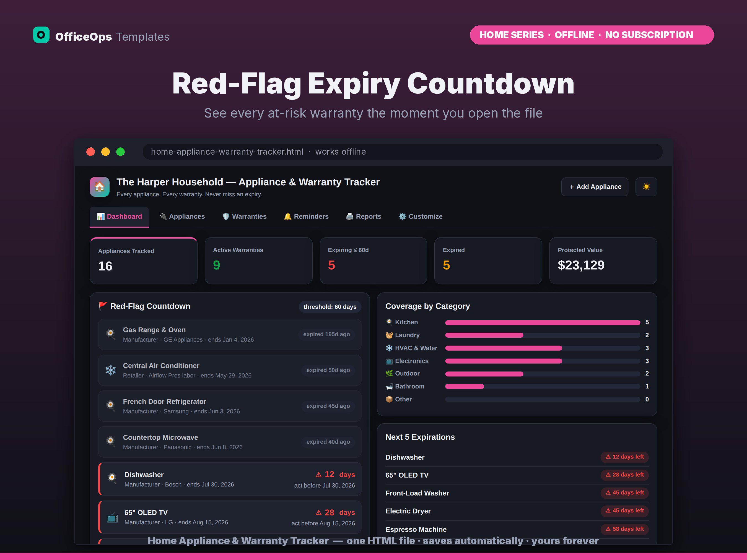This screenshot has width=747, height=560.
Task: Open the Warranties tab
Action: (x=245, y=216)
